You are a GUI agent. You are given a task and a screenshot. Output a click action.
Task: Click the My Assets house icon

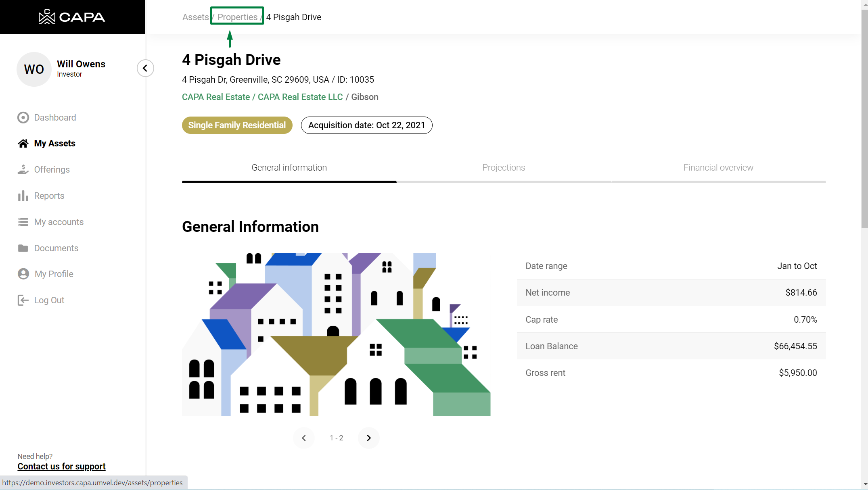23,144
